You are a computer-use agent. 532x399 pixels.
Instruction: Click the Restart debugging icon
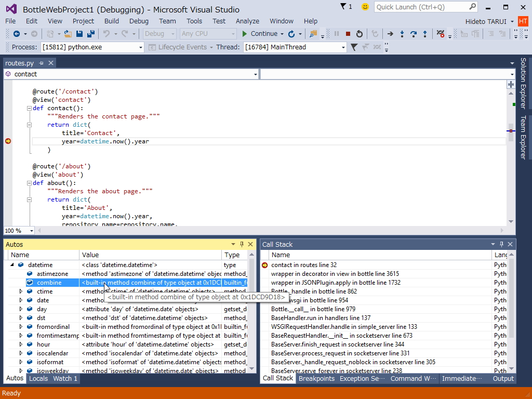pos(359,34)
